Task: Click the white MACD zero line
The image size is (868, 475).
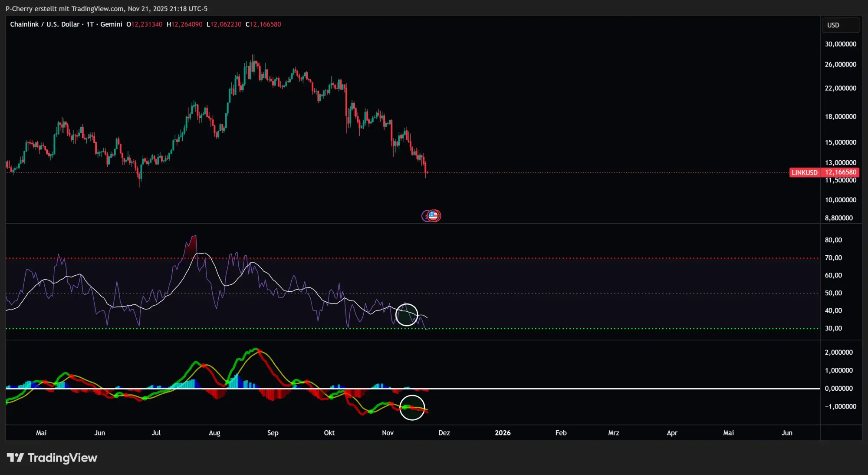Action: [608, 389]
